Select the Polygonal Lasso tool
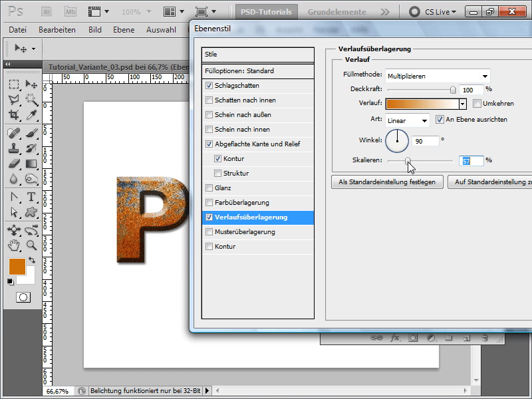This screenshot has height=399, width=532. (x=14, y=99)
